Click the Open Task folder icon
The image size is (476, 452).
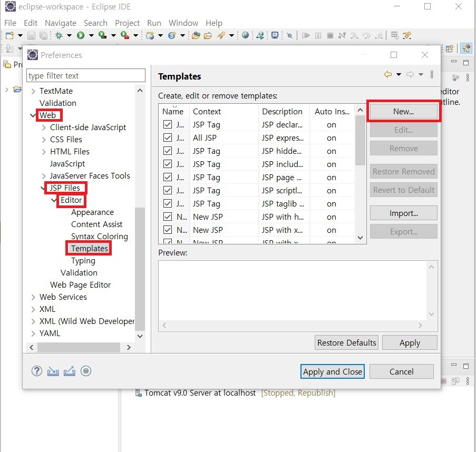tap(208, 35)
